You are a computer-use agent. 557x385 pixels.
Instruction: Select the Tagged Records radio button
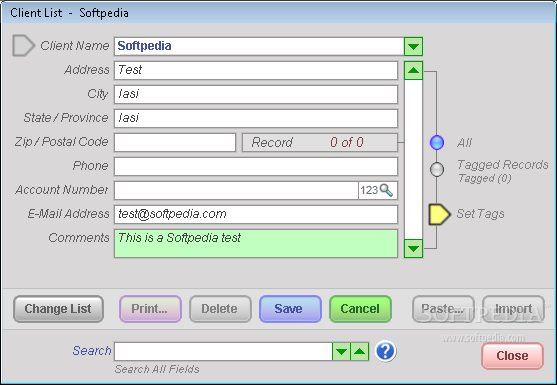pos(437,169)
